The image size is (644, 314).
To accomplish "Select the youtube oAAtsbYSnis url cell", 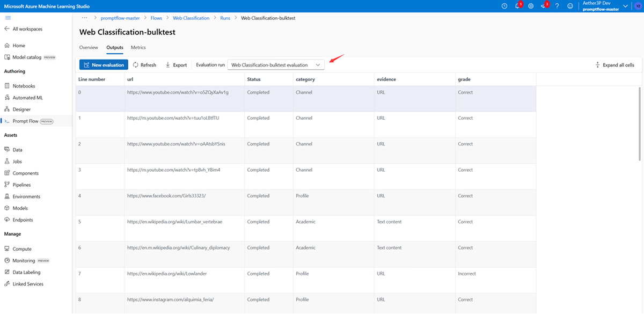I will click(184, 150).
